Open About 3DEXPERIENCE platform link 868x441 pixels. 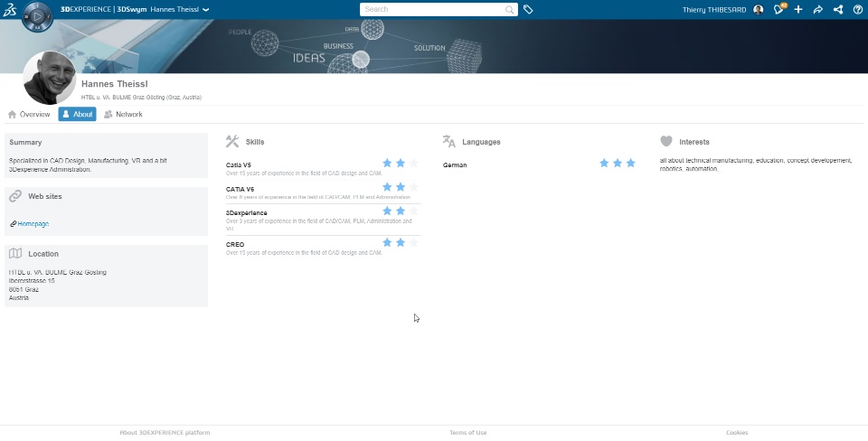tap(165, 433)
